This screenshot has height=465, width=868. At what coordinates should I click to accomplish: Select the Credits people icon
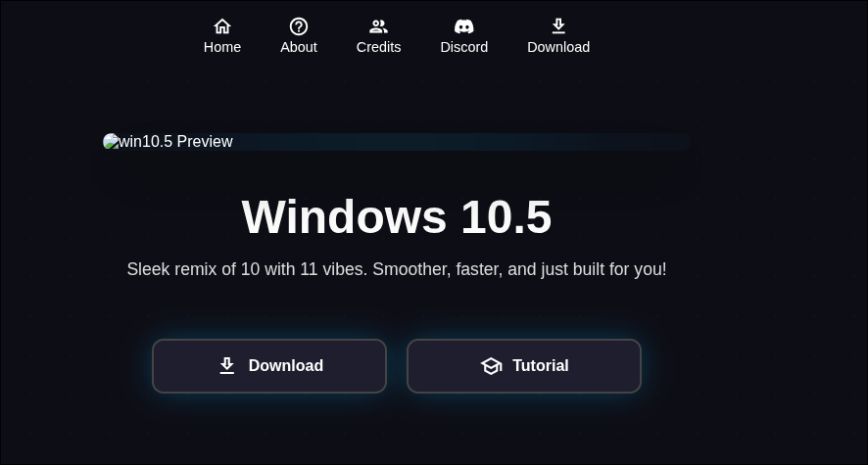point(378,26)
